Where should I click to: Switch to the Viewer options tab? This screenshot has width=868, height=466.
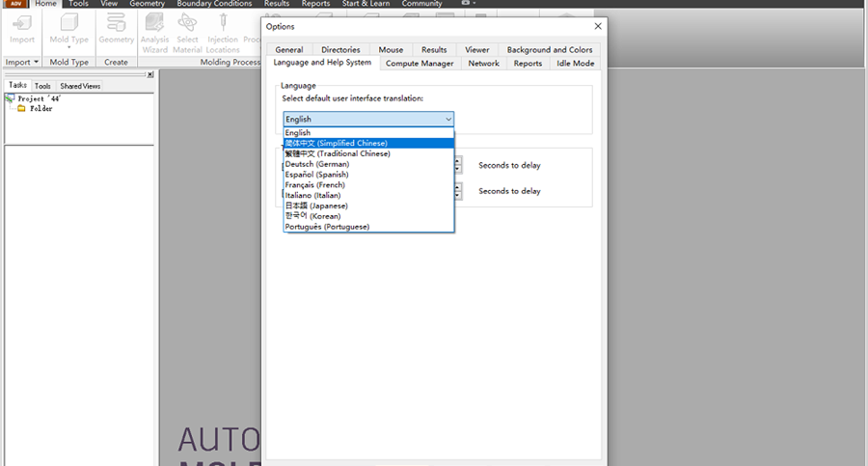tap(477, 49)
